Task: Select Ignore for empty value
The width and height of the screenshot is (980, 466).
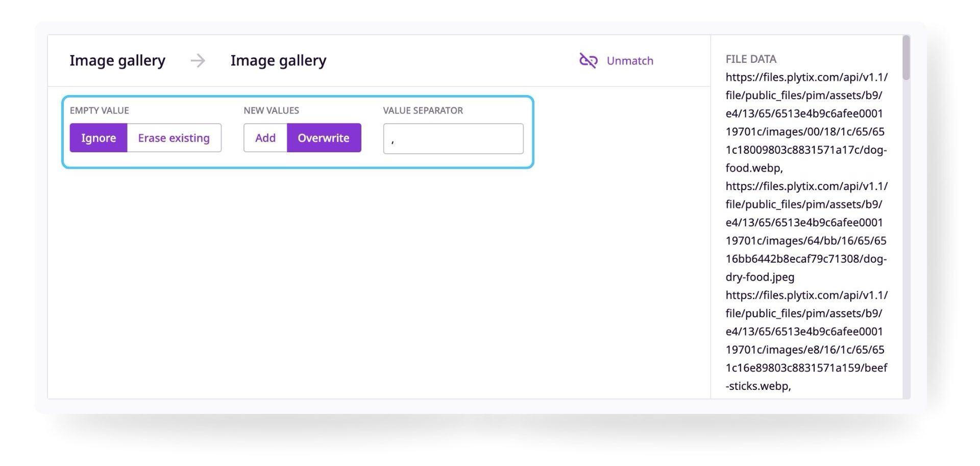Action: [x=99, y=138]
